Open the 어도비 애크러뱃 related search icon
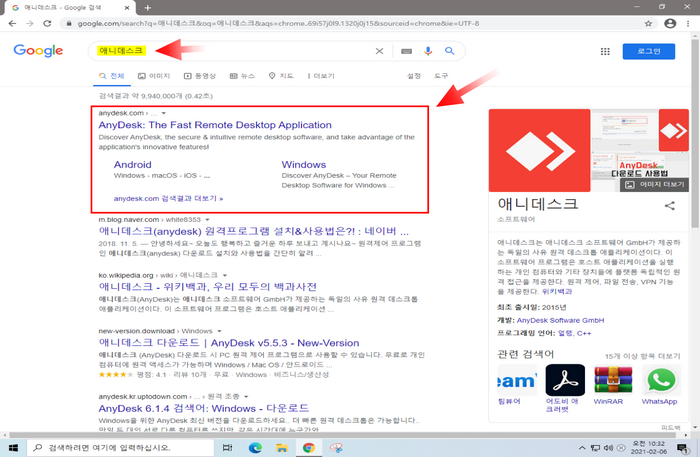700x457 pixels. 565,380
